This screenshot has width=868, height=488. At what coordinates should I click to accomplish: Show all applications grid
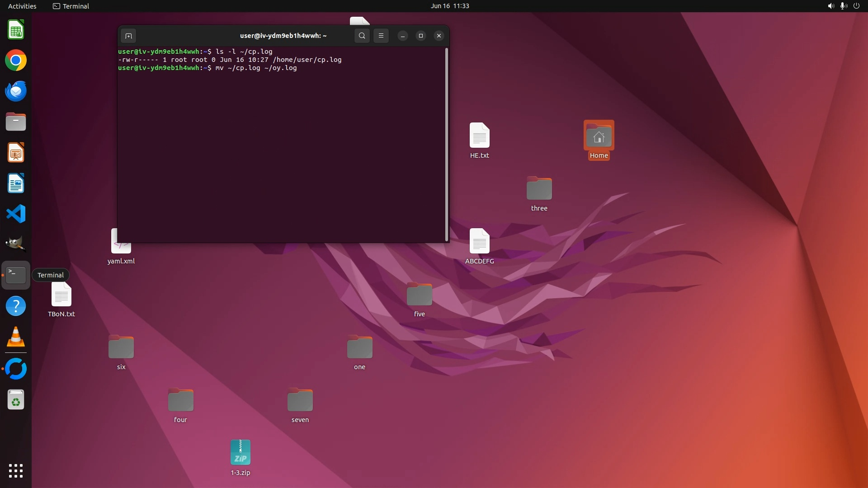16,471
